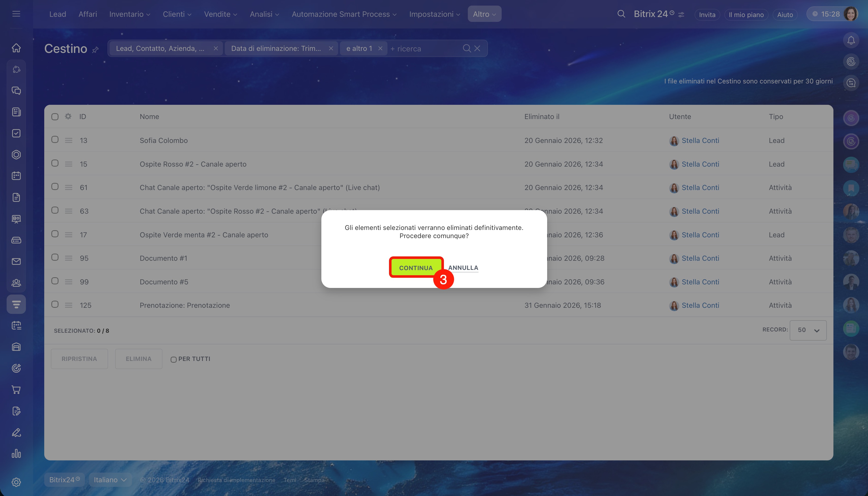Click the home icon in sidebar

(16, 48)
